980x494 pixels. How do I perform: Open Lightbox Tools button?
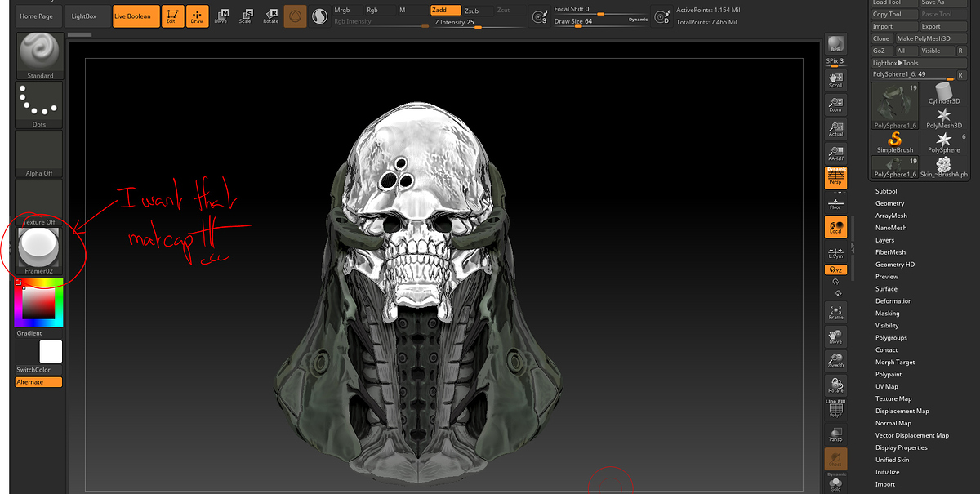[920, 63]
